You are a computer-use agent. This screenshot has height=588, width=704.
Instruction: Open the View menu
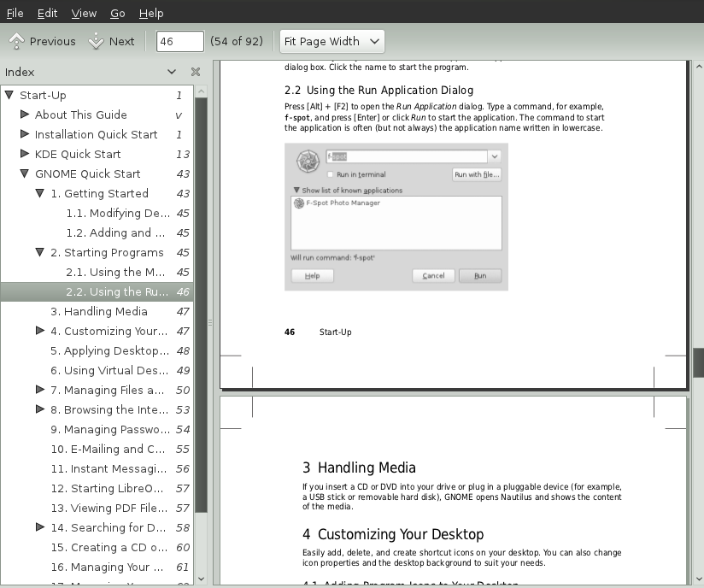click(x=84, y=14)
